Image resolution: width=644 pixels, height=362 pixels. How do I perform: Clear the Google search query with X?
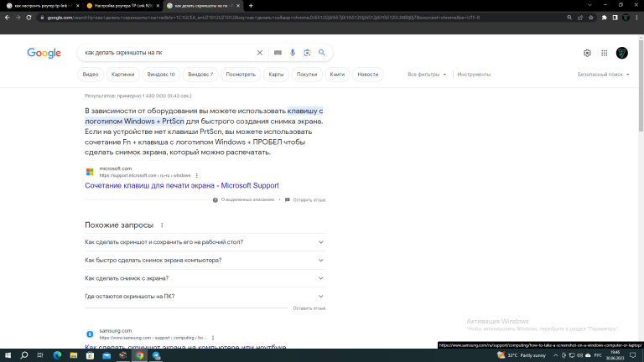click(x=260, y=53)
